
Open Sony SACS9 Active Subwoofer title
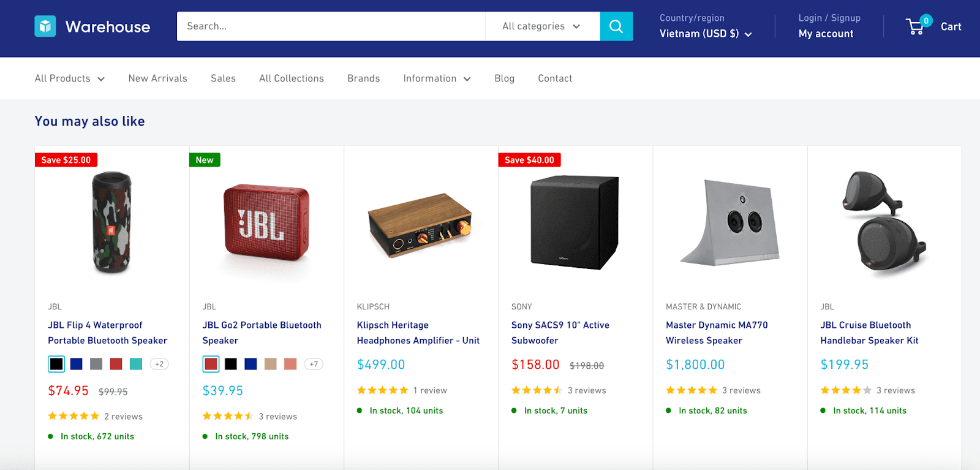(560, 333)
